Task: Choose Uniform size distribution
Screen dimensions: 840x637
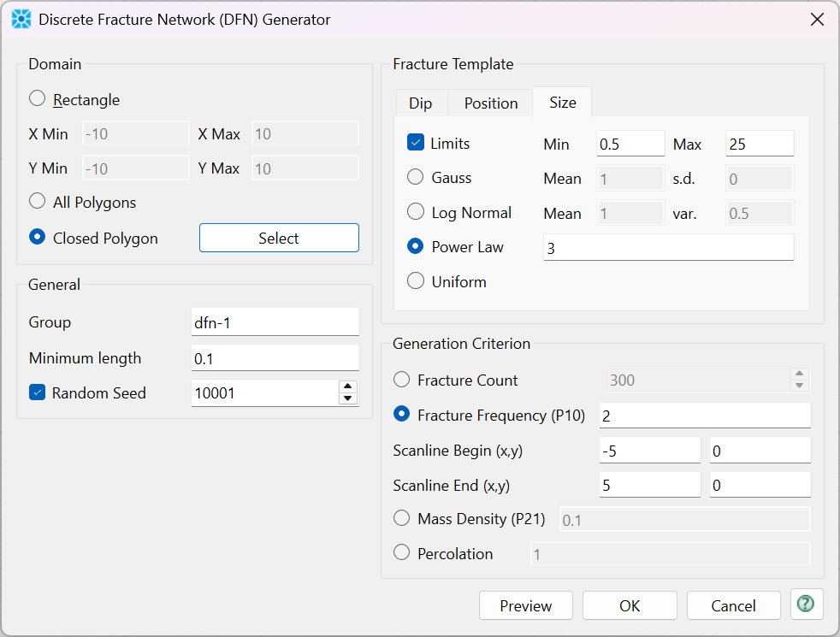Action: tap(416, 281)
